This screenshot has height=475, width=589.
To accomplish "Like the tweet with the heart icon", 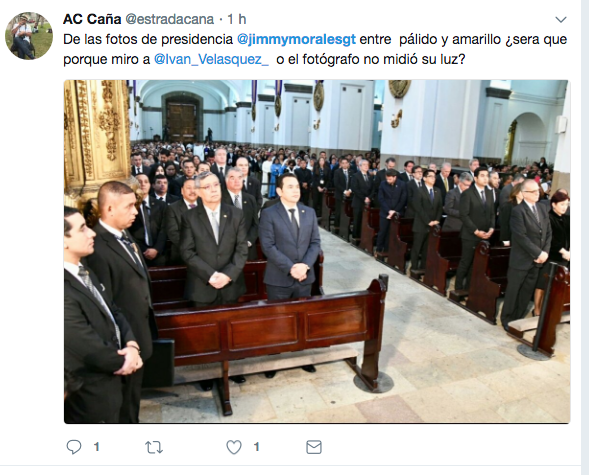I will 234,447.
